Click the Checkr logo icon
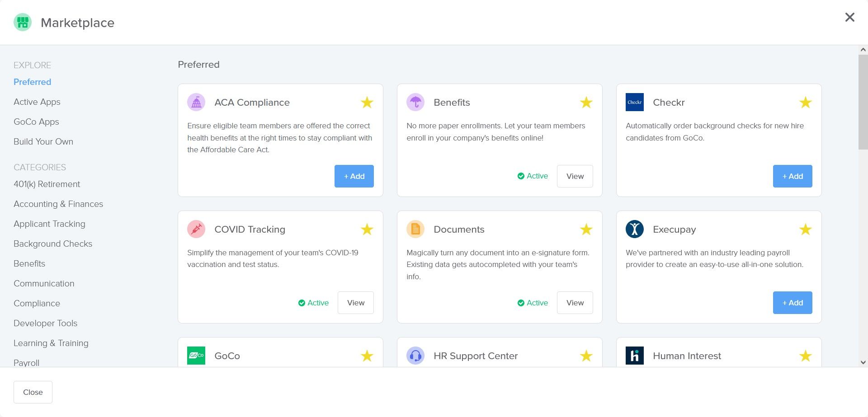Screen dimensions: 868x417 [x=635, y=102]
